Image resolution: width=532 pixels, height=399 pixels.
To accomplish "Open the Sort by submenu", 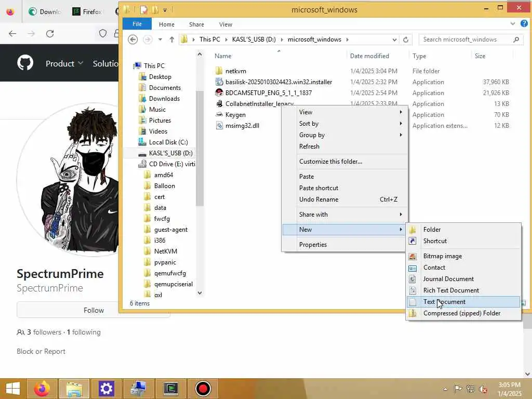I will [x=344, y=124].
